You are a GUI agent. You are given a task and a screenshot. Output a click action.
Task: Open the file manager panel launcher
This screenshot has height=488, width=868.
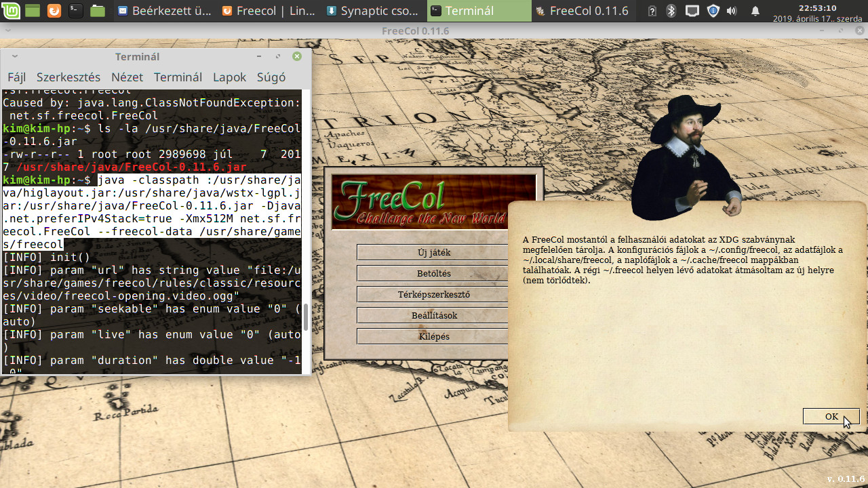98,11
